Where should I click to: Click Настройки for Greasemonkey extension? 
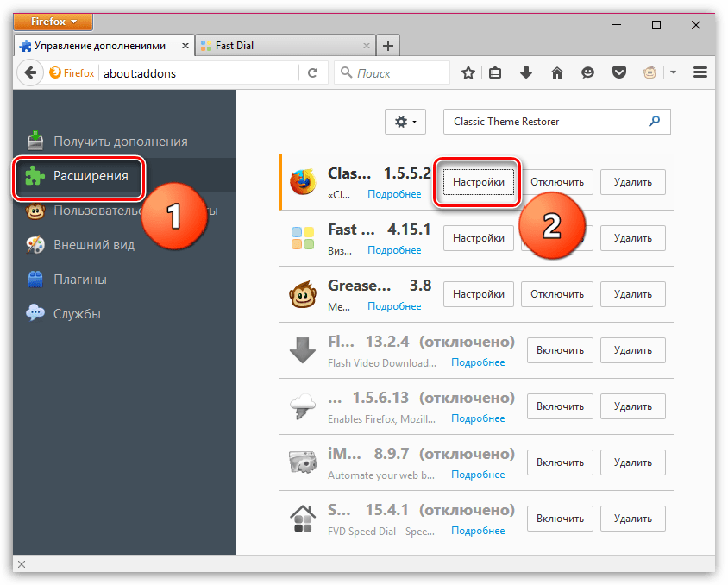pos(479,293)
